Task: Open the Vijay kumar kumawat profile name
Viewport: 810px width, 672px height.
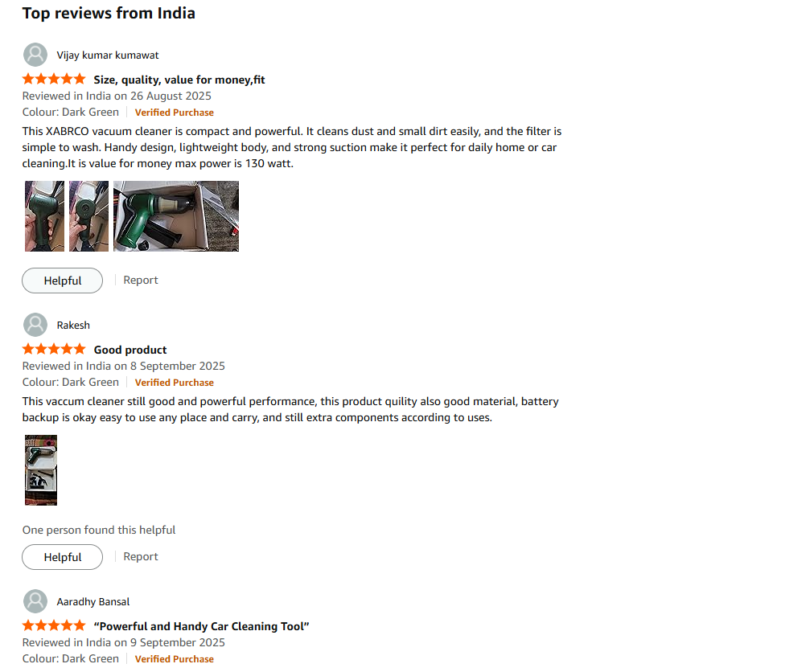Action: coord(108,55)
